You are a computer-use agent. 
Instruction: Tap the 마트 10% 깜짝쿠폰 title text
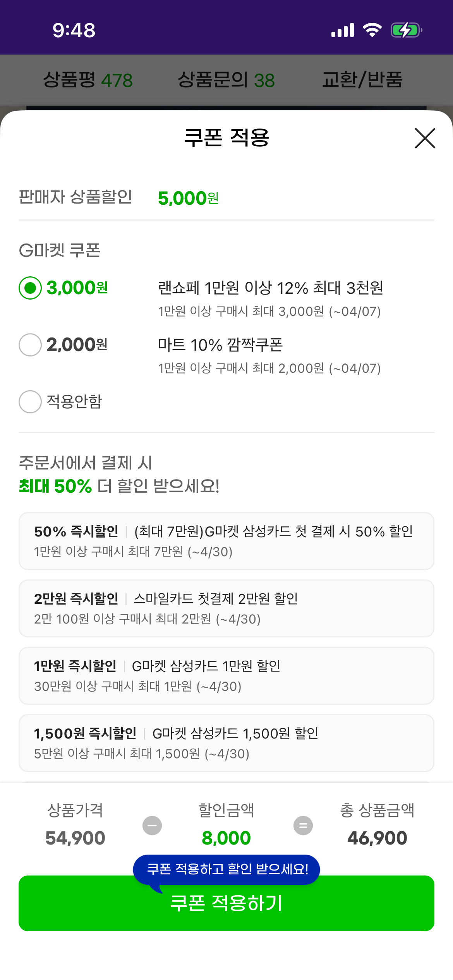tap(220, 345)
